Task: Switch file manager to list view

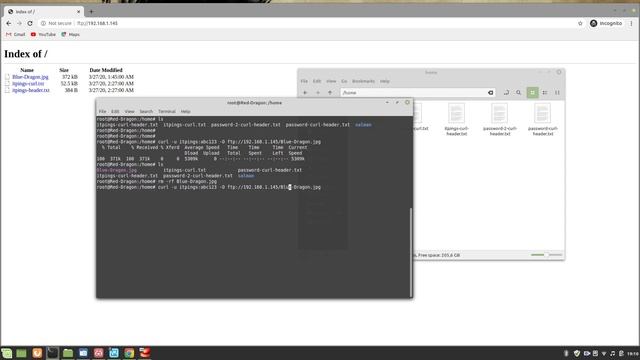Action: pos(544,93)
